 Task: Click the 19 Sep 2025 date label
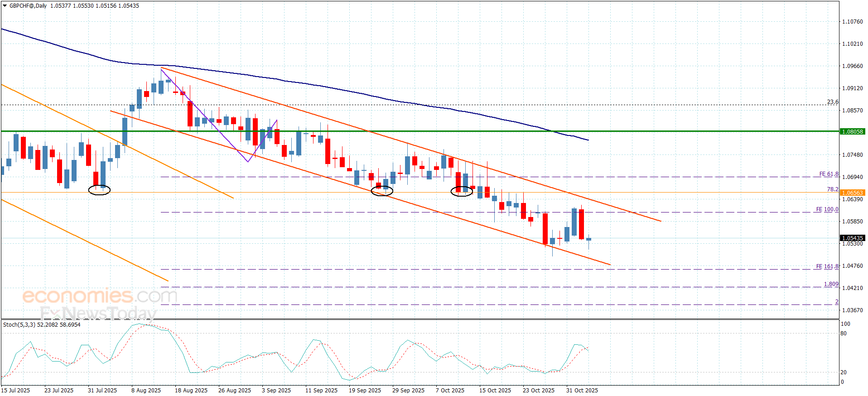click(x=365, y=391)
